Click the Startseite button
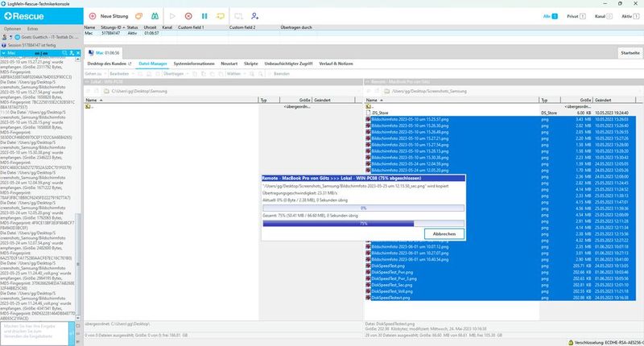The height and width of the screenshot is (346, 644). [x=629, y=52]
